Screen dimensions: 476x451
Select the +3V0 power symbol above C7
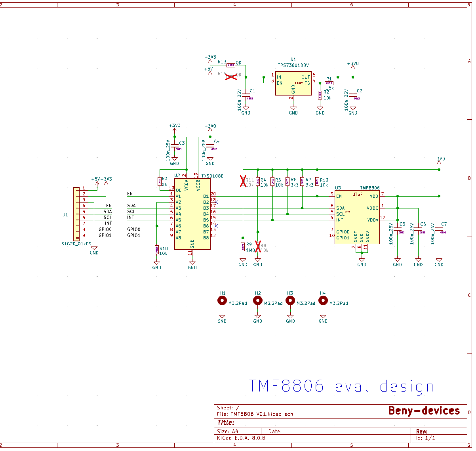(x=439, y=160)
